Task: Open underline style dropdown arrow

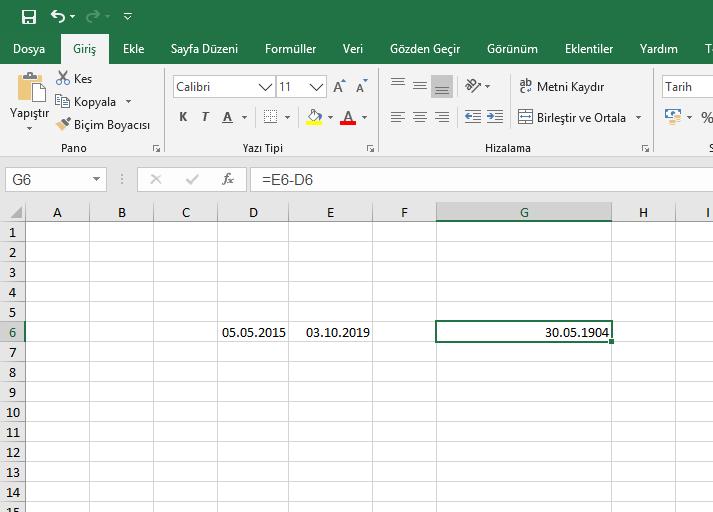Action: [245, 118]
